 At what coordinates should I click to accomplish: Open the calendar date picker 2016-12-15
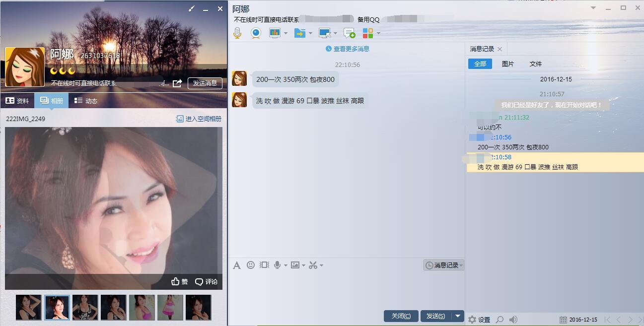[x=578, y=320]
